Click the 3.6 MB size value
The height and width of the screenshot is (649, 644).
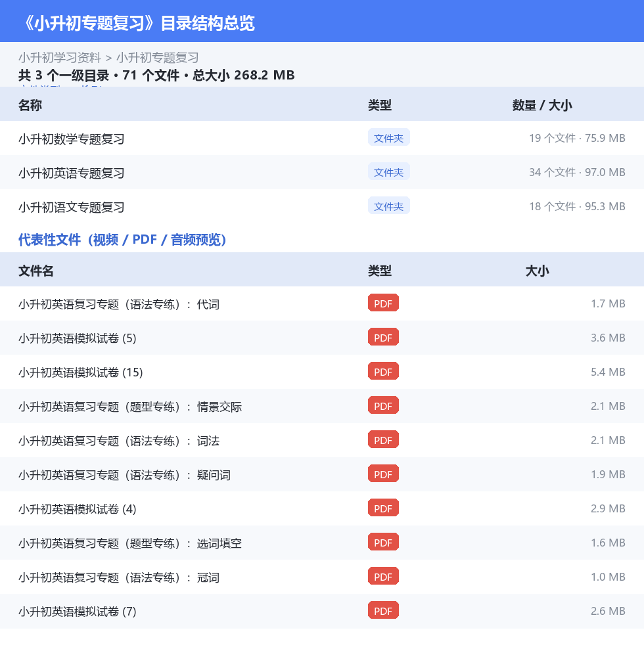pos(608,338)
